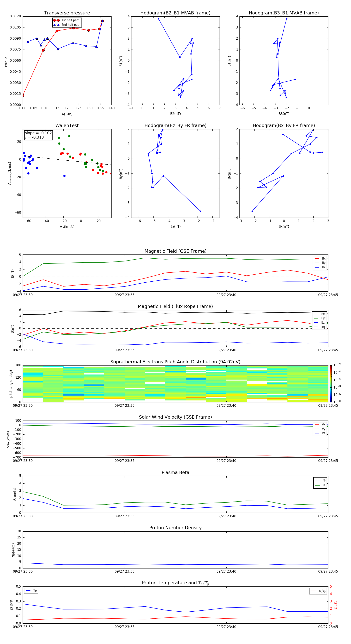
Task: Click the 'Hodogram(Bx_By FR frame)' title
Action: point(284,125)
